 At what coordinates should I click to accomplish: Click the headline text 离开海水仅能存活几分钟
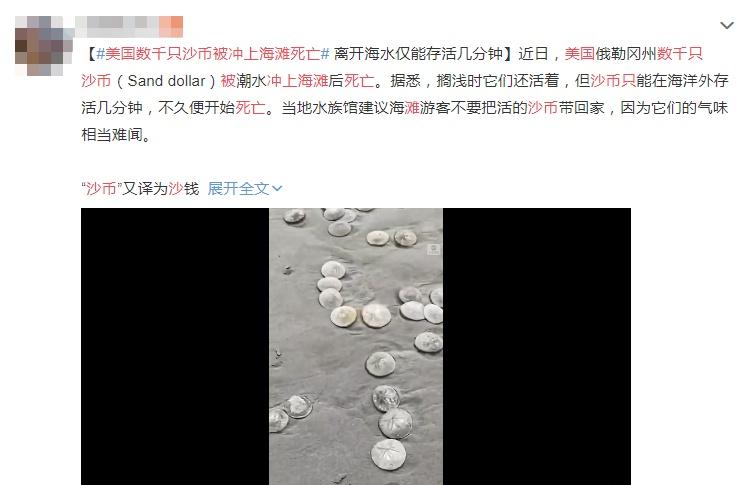tap(419, 54)
